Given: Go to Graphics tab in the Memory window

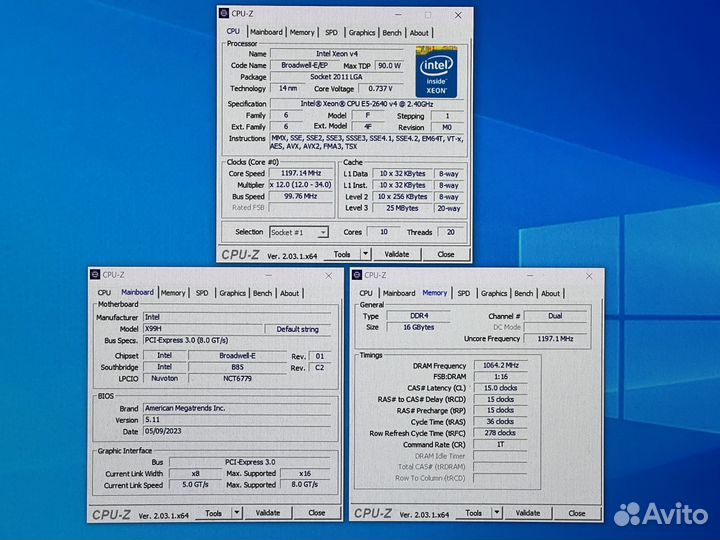Looking at the screenshot, I should (x=494, y=293).
